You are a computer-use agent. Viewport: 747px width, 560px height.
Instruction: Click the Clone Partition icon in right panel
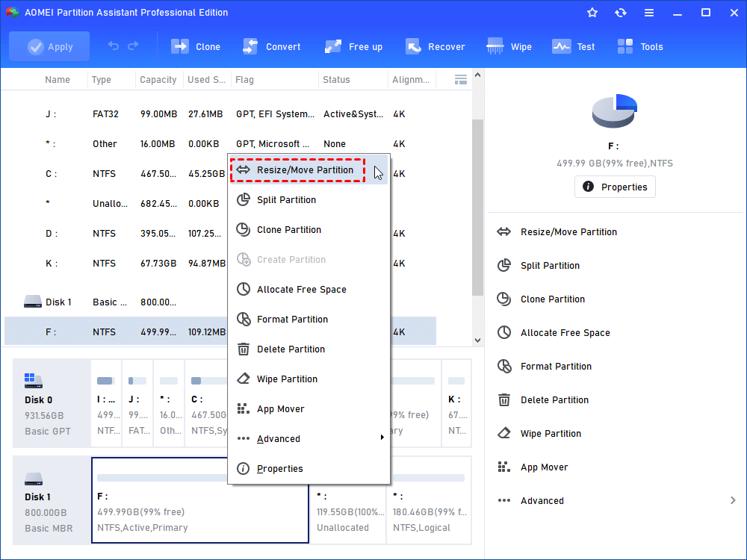click(504, 299)
